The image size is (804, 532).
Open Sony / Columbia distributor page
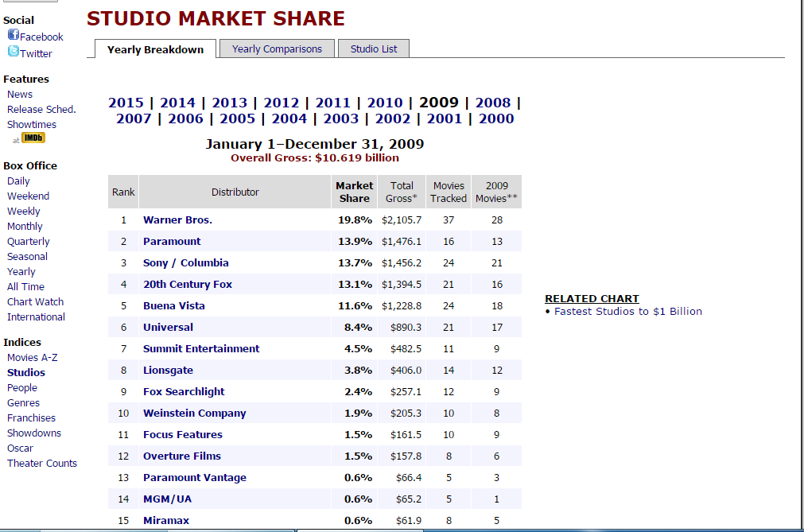click(185, 263)
